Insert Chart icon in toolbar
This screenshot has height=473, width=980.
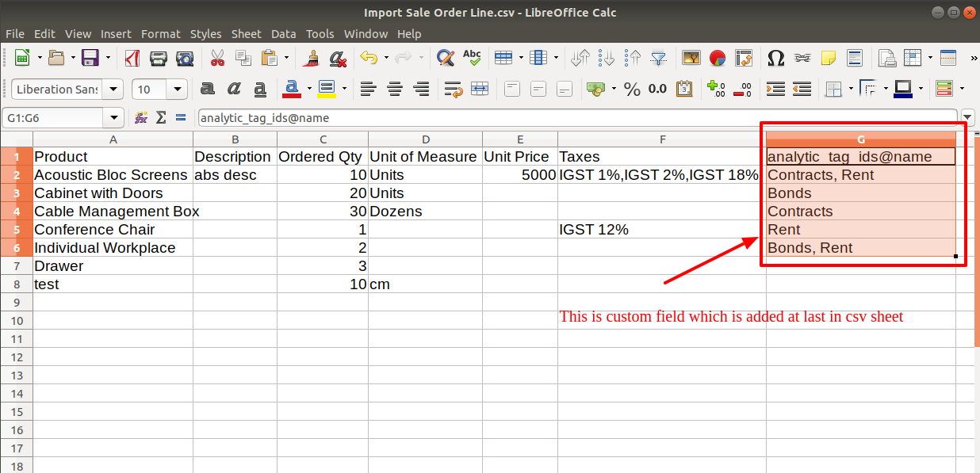point(718,58)
